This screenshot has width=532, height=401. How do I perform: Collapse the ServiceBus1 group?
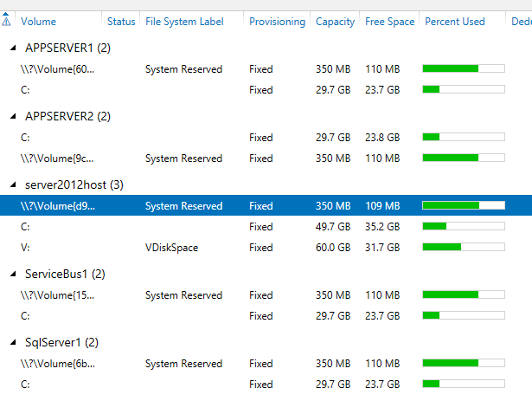pos(13,274)
